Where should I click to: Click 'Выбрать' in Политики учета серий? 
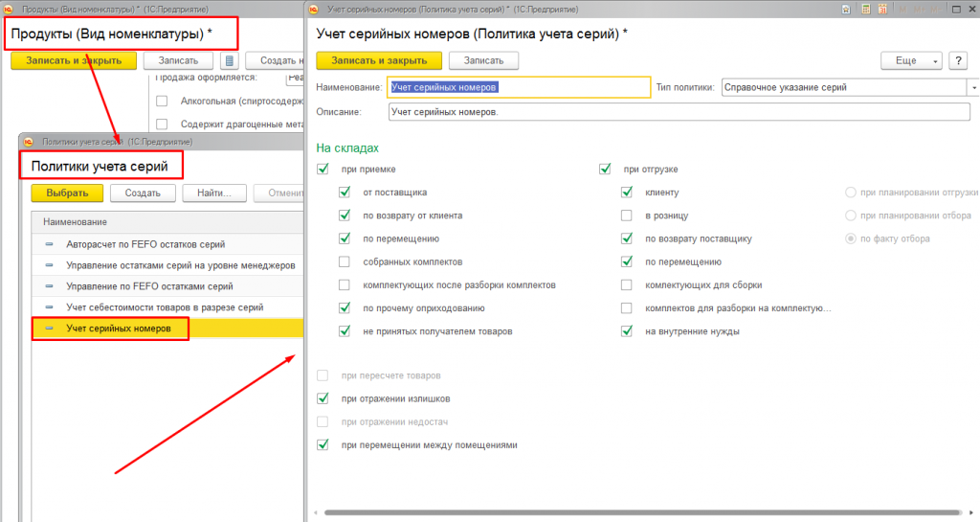[67, 193]
